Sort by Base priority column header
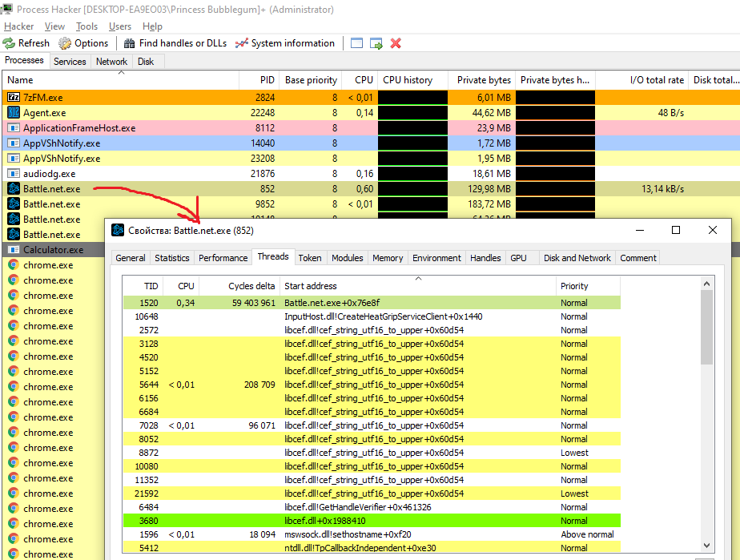Image resolution: width=740 pixels, height=560 pixels. coord(311,80)
